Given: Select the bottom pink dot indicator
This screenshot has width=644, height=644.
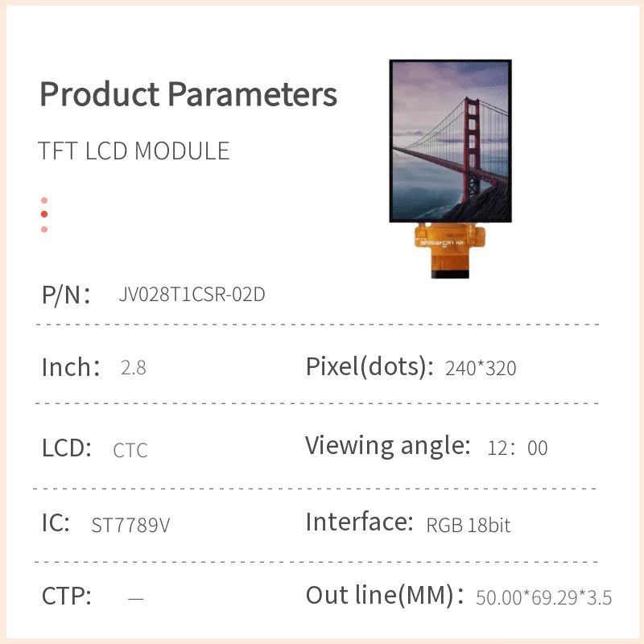Looking at the screenshot, I should point(44,229).
